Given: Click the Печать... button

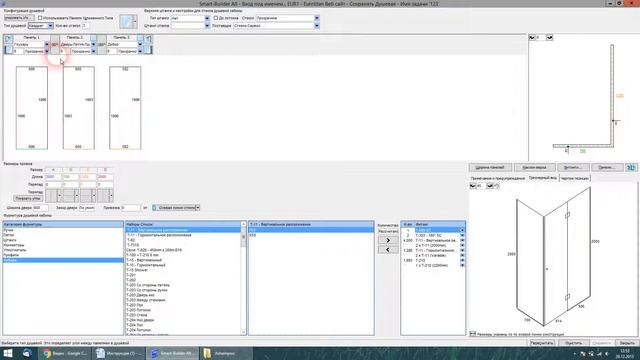Looking at the screenshot, I should coord(607,167).
